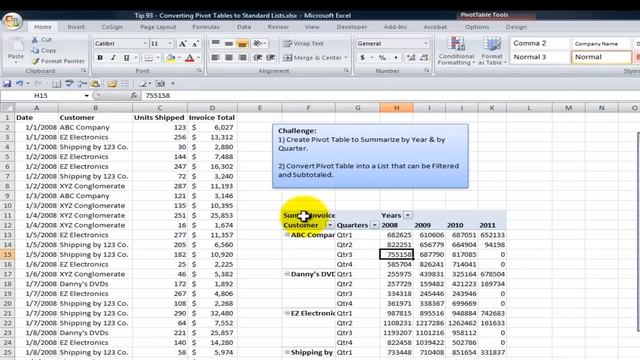Open Format as Table gallery
The width and height of the screenshot is (640, 360).
(492, 51)
